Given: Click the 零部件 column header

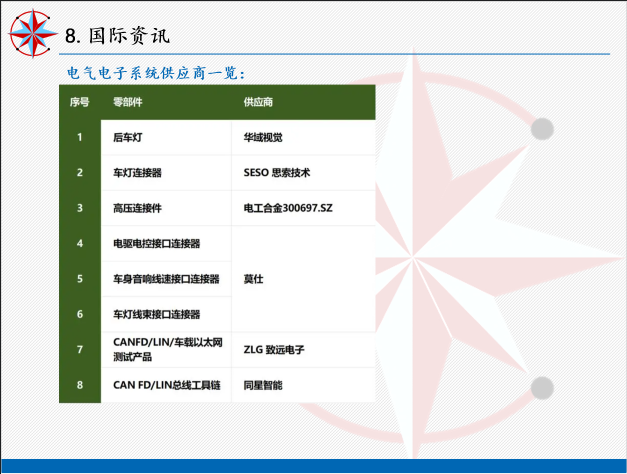Looking at the screenshot, I should (x=128, y=102).
